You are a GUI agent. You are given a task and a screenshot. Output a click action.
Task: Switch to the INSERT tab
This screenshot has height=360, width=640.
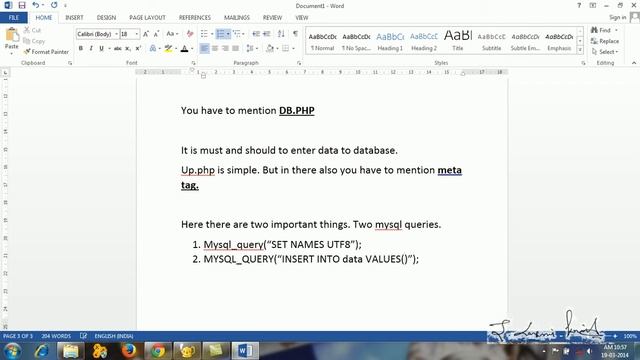tap(74, 18)
